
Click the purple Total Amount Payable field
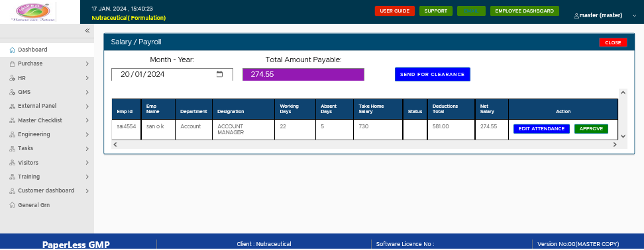303,75
